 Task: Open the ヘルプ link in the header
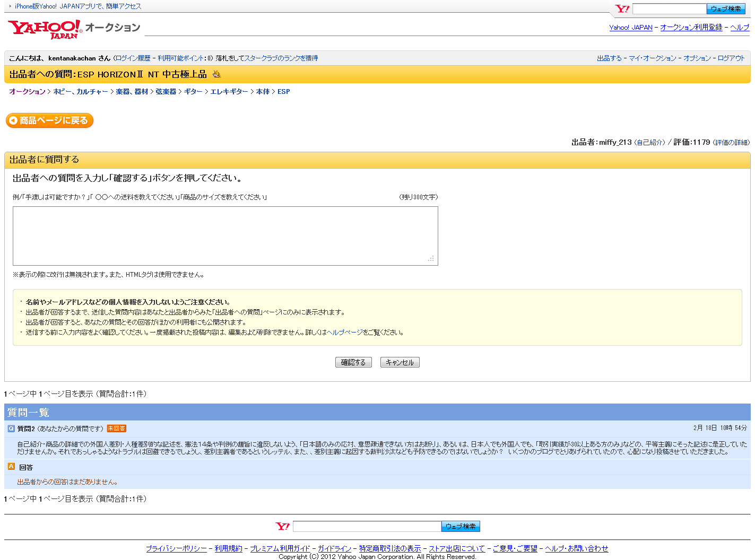pos(740,28)
